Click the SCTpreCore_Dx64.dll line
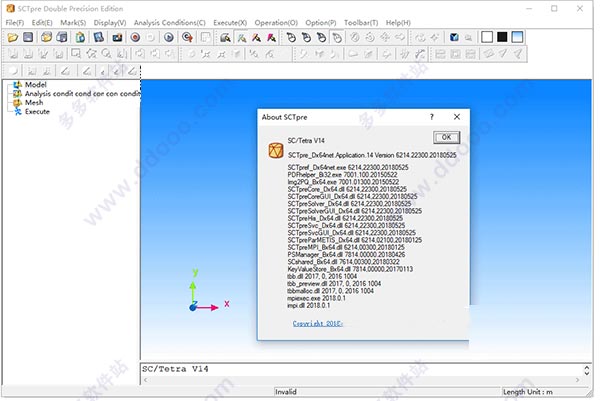The image size is (600, 401). [x=347, y=189]
